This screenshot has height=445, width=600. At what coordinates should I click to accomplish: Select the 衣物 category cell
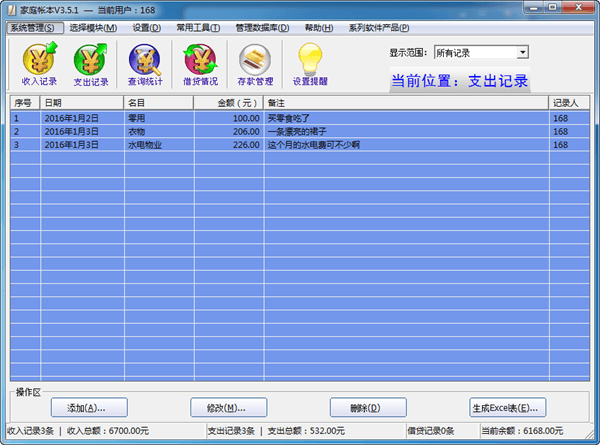[x=159, y=132]
